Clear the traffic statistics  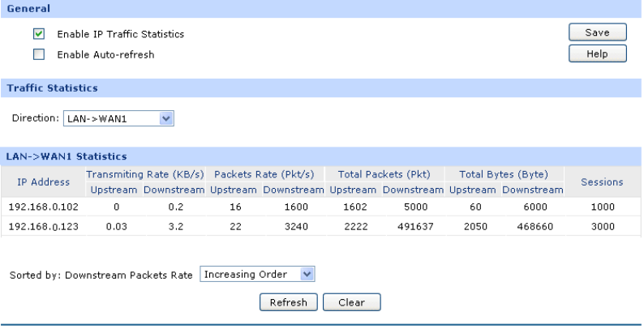click(352, 302)
